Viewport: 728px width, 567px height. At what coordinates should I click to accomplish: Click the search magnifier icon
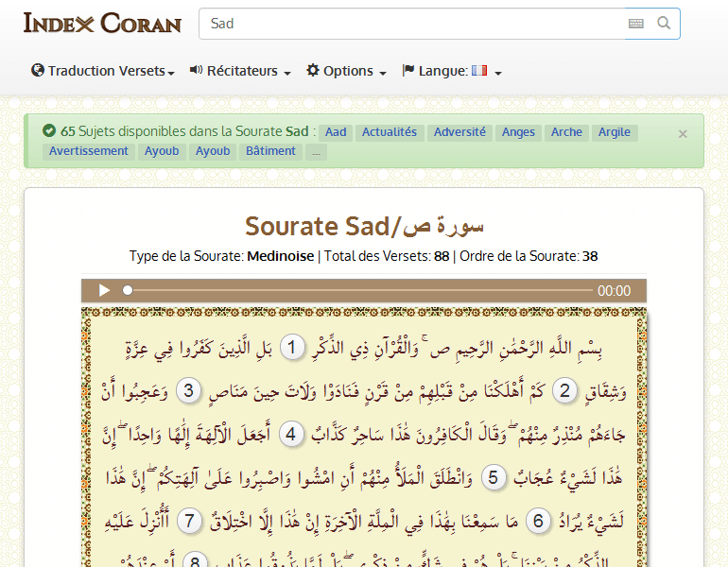pyautogui.click(x=664, y=24)
